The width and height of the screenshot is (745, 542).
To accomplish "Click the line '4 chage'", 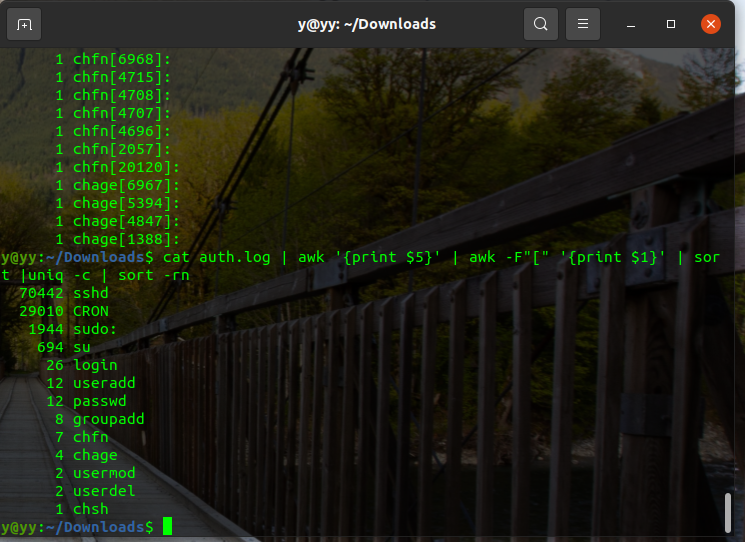I will (86, 455).
